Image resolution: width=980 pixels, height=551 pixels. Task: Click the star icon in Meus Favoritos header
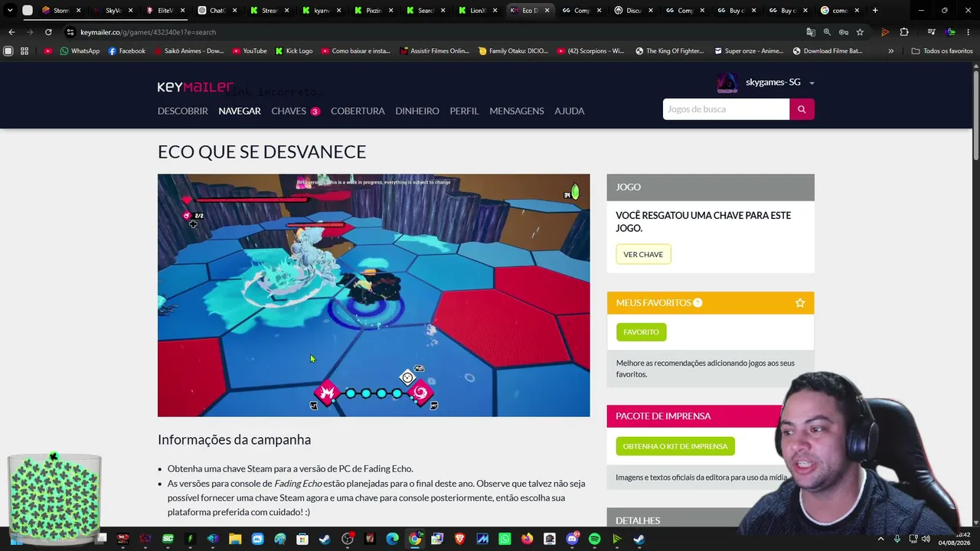pos(800,303)
